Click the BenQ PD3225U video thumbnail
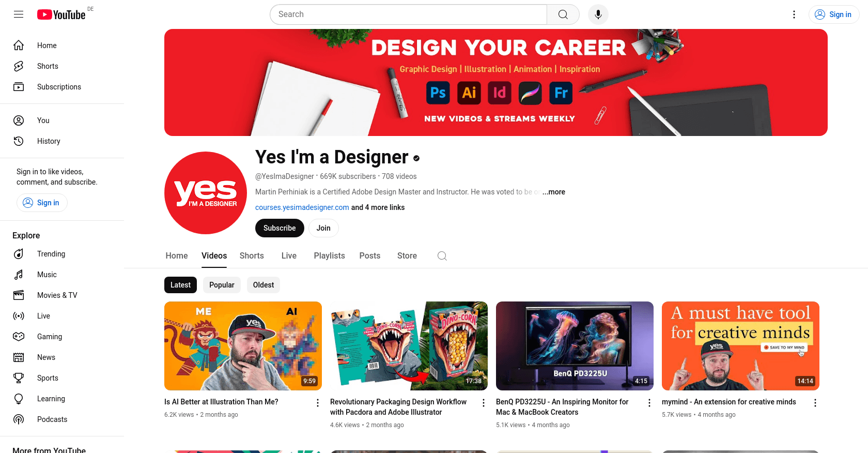 (x=575, y=346)
